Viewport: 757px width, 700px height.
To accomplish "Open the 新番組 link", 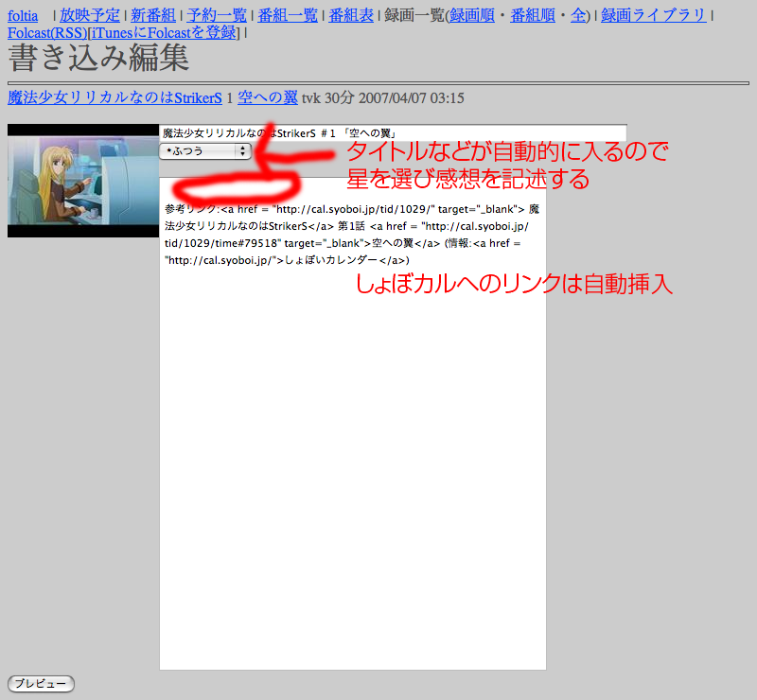I will (x=153, y=15).
